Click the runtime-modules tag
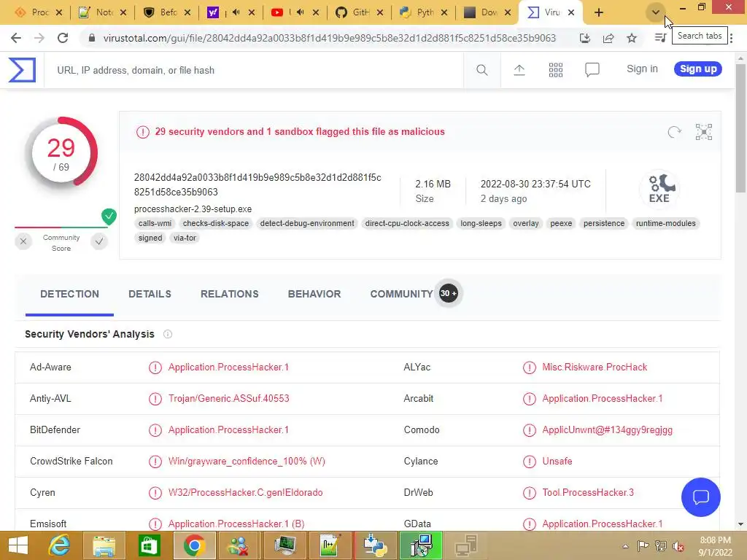 666,223
